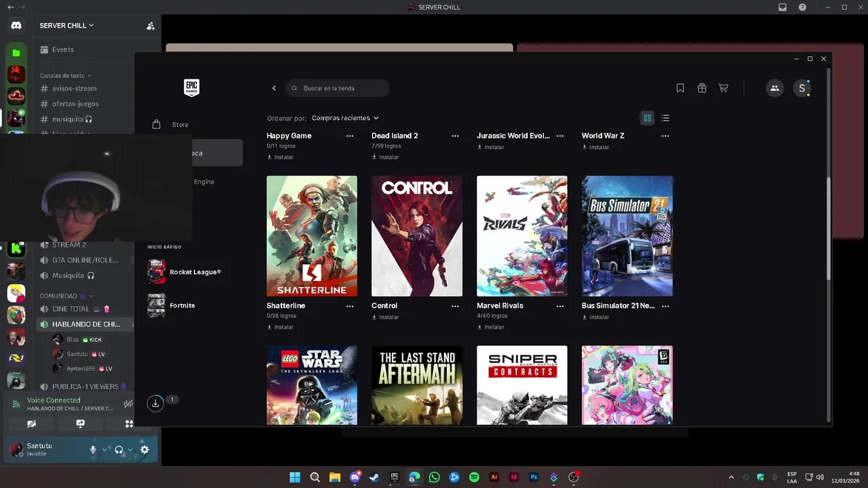868x488 pixels.
Task: Switch library to grid view
Action: click(x=648, y=118)
